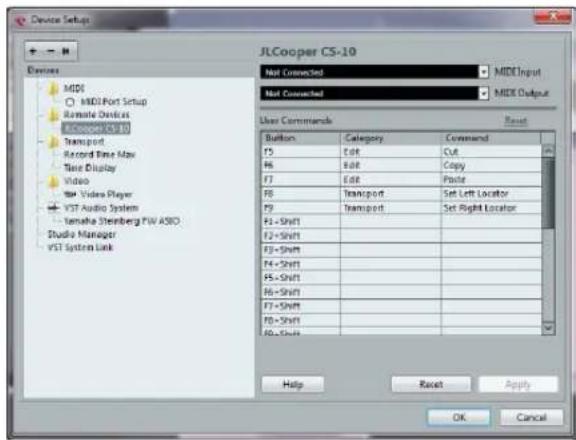Click the F3+Shift button cell
576x440 pixels.
click(301, 250)
